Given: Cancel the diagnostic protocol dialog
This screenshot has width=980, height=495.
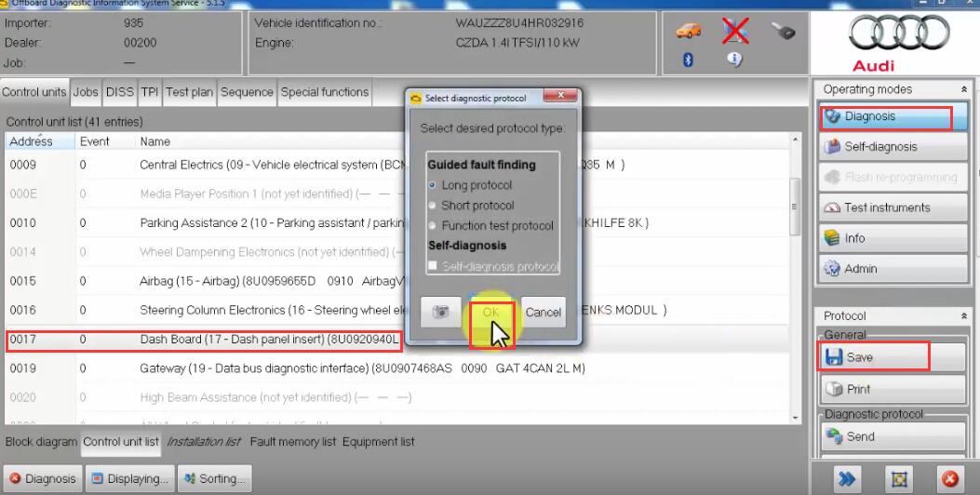Looking at the screenshot, I should pyautogui.click(x=544, y=312).
